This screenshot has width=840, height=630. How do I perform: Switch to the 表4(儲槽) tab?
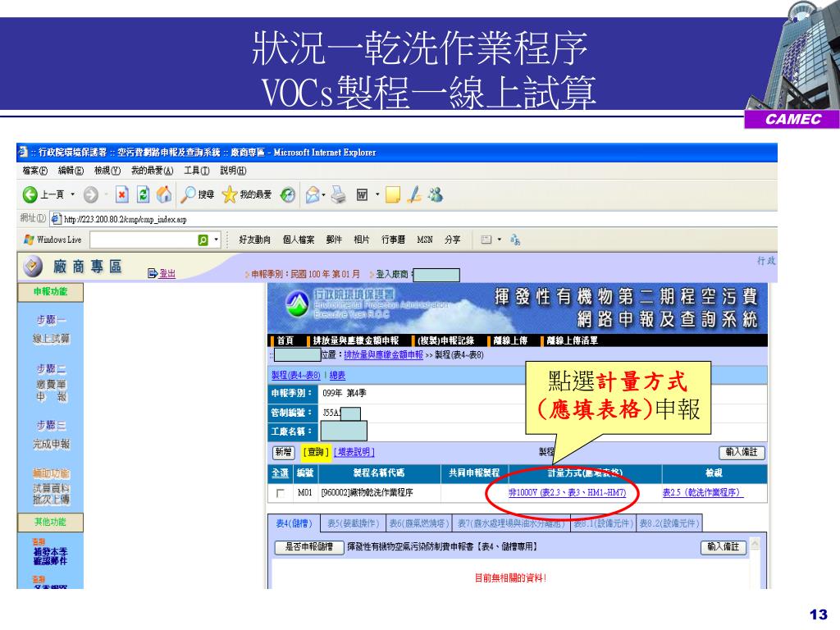(x=294, y=523)
